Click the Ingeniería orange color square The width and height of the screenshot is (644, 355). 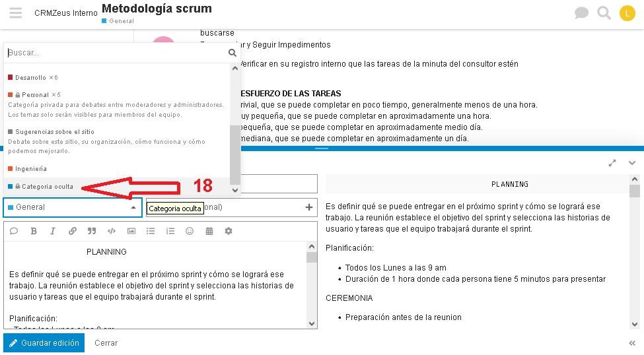tap(11, 168)
